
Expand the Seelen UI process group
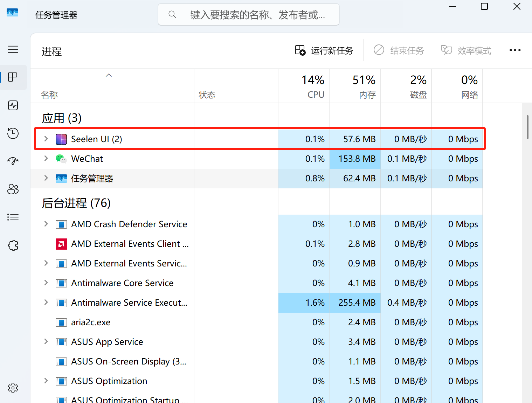[46, 139]
